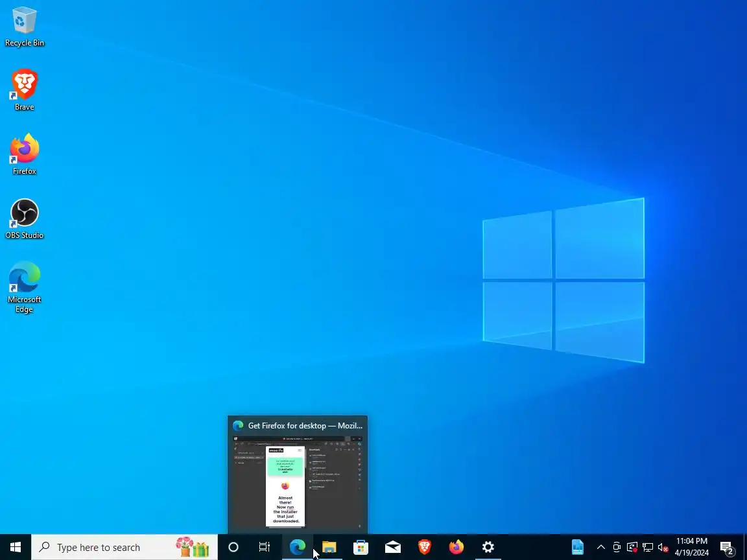Open the Windows Start menu
This screenshot has width=747, height=560.
(x=16, y=547)
